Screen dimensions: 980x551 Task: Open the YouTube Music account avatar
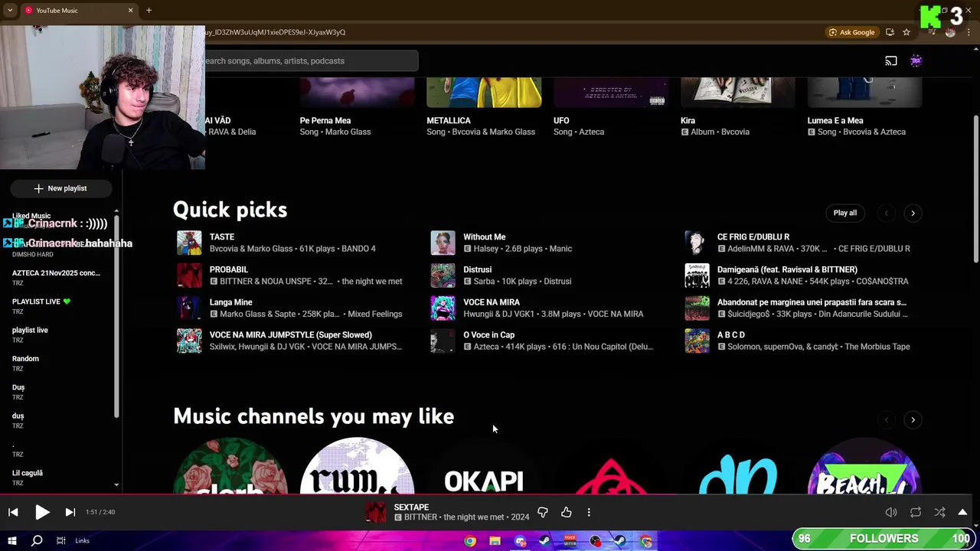916,60
